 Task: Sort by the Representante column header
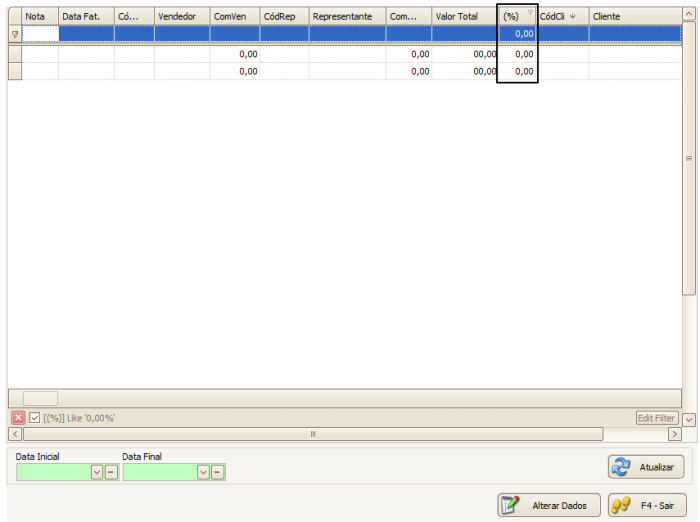pos(347,17)
